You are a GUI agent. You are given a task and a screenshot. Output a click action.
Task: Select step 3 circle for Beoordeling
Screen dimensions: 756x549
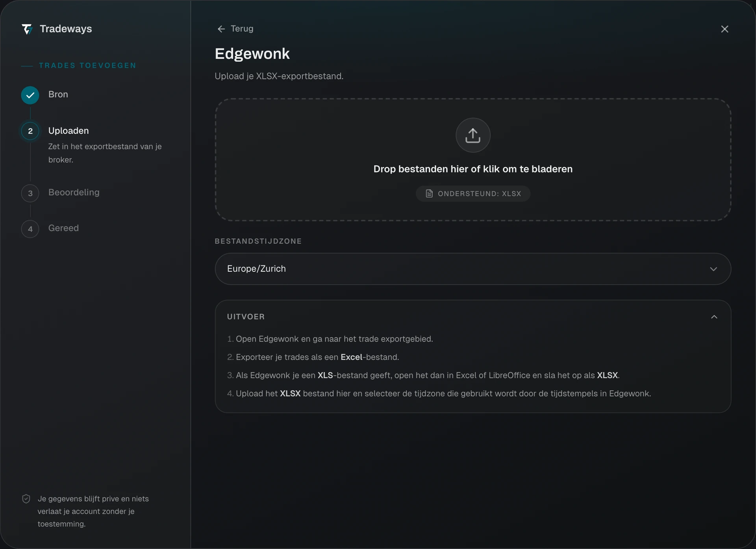(30, 193)
